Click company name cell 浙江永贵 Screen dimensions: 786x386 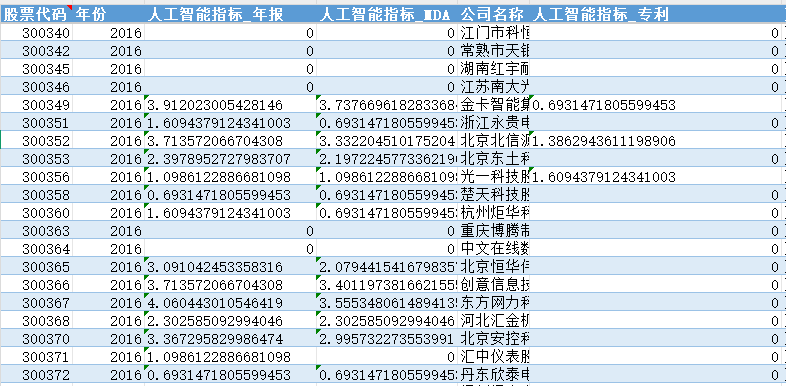click(493, 123)
